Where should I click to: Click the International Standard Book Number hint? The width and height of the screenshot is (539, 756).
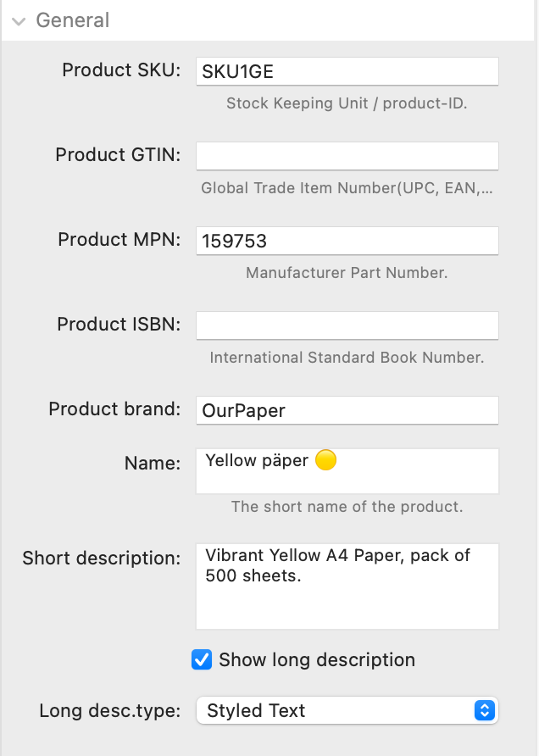[347, 358]
